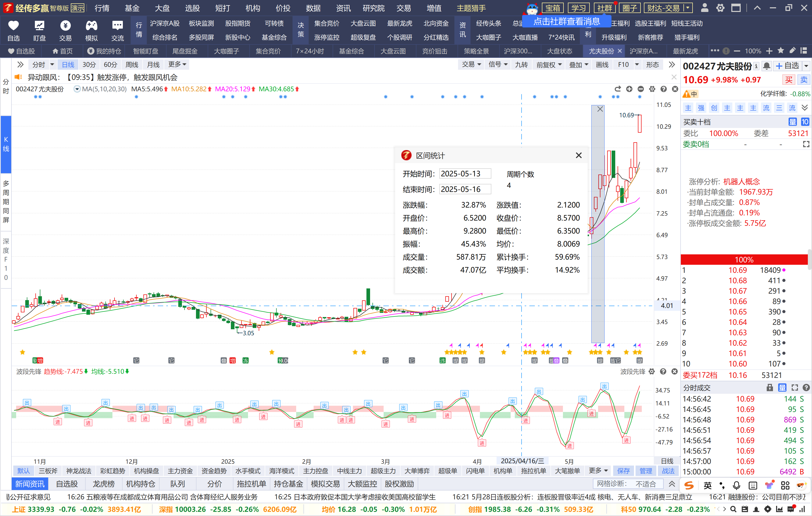The height and width of the screenshot is (516, 812).
Task: Switch to 月线 monthly period
Action: (153, 64)
